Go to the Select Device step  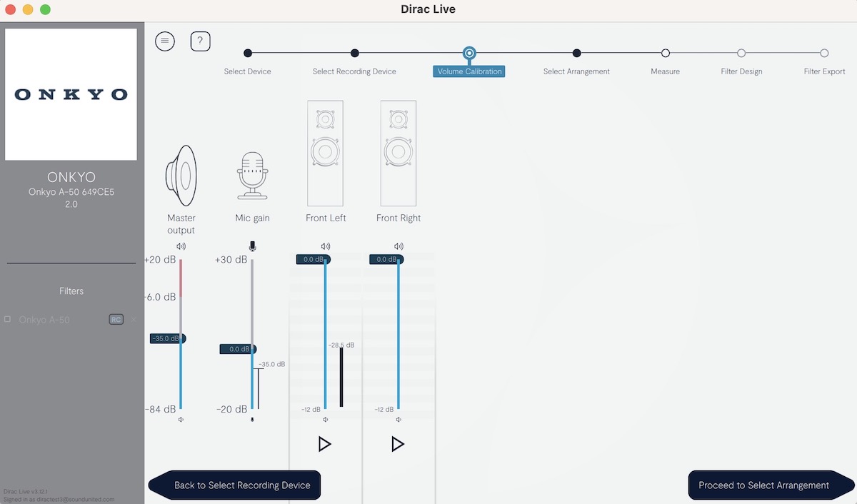point(248,54)
